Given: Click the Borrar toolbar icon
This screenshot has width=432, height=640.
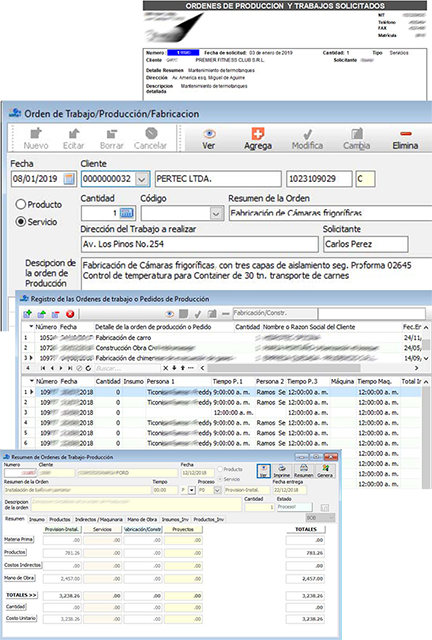Looking at the screenshot, I should coord(111,139).
